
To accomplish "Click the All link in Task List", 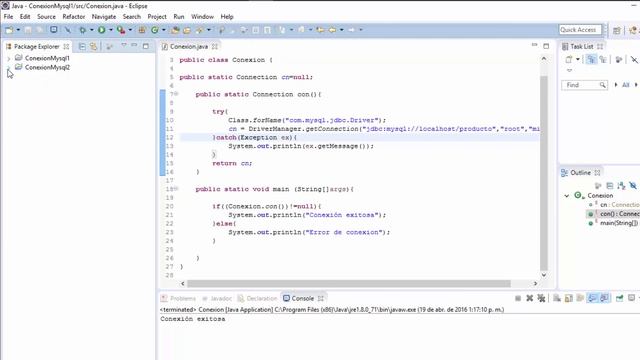I will tap(625, 85).
